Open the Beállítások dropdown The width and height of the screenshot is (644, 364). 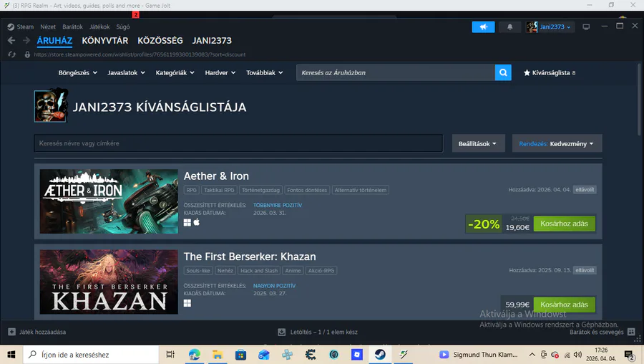click(x=478, y=143)
